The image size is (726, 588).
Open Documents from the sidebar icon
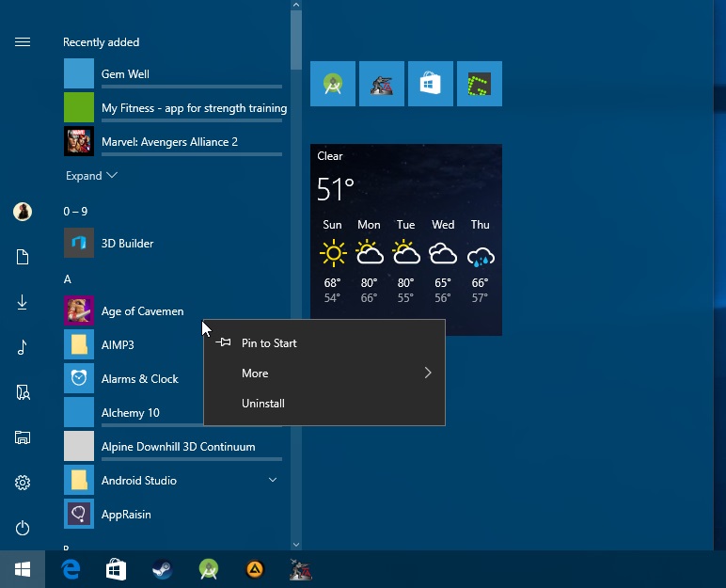[x=23, y=257]
